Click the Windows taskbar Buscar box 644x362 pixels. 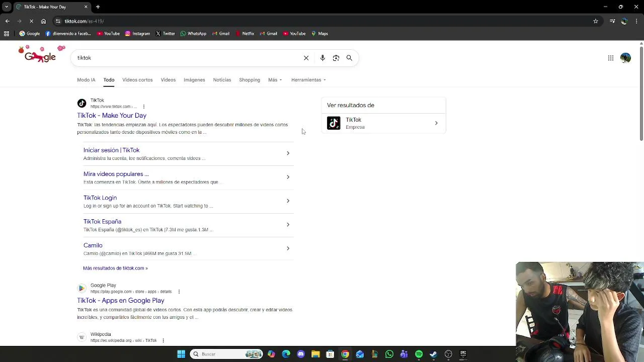point(226,354)
